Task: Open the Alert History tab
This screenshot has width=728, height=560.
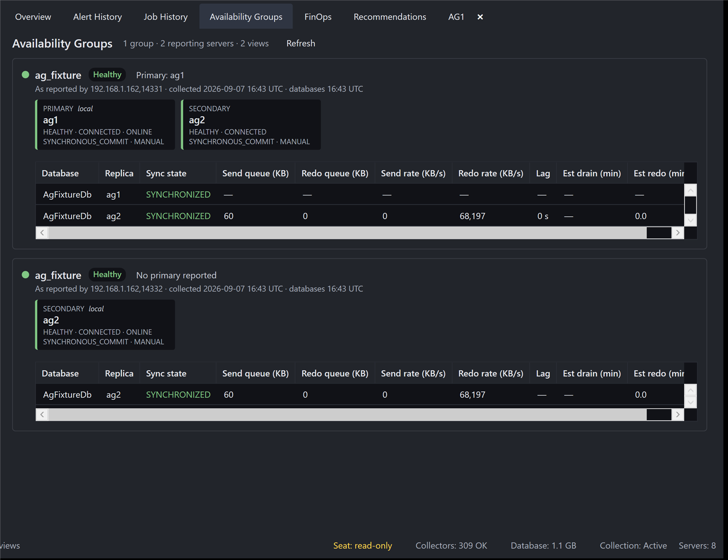Action: click(97, 17)
